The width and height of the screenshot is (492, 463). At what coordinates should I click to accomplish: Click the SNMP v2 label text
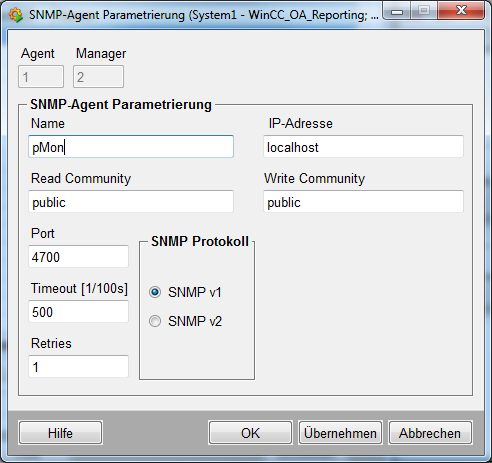[195, 321]
